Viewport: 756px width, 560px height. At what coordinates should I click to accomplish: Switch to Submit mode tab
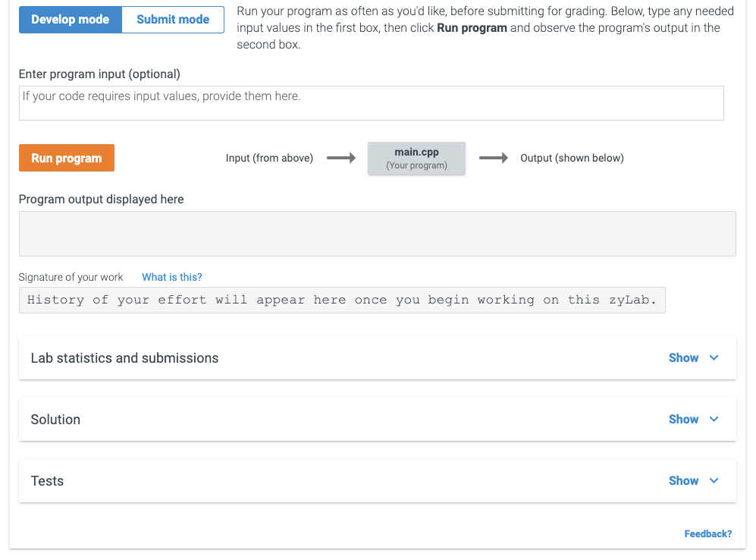click(x=173, y=20)
